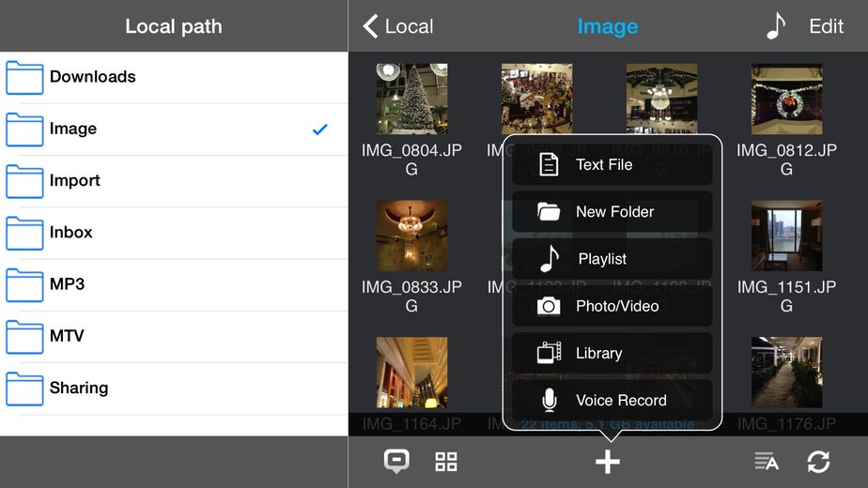Viewport: 868px width, 488px height.
Task: Open the Inbox folder
Action: point(174,233)
